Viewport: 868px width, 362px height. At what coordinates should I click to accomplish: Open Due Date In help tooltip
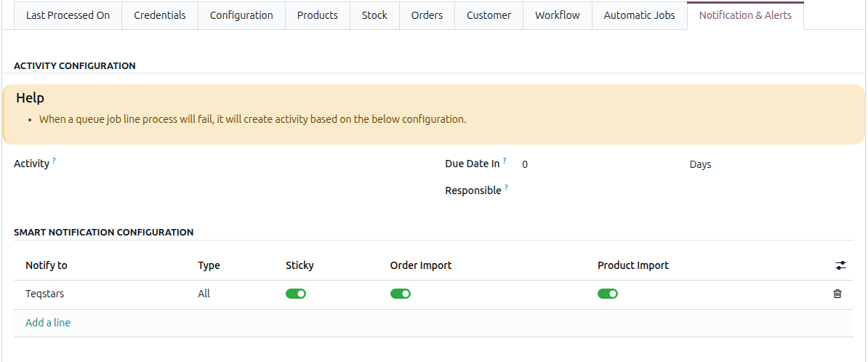[x=505, y=161]
